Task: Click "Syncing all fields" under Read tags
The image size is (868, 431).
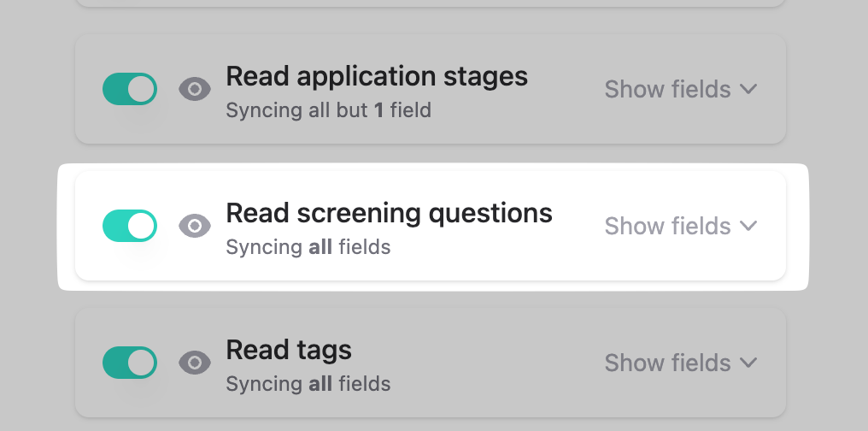Action: click(308, 384)
